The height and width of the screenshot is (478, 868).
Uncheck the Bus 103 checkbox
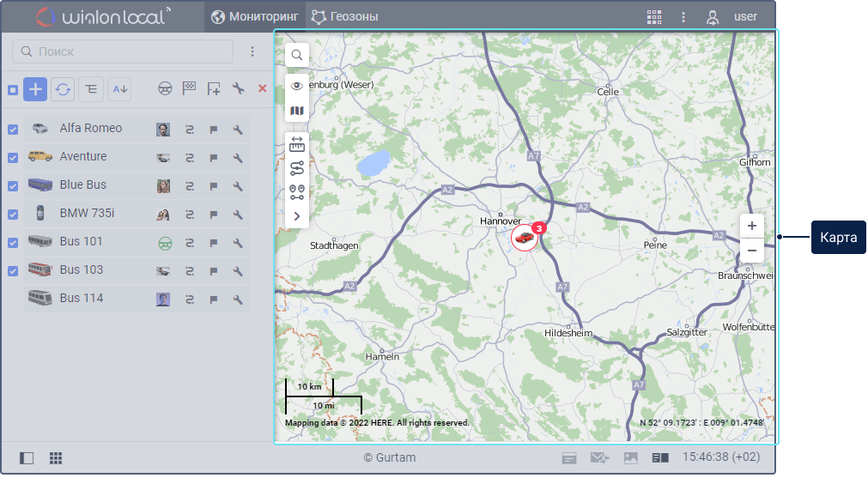click(x=13, y=271)
